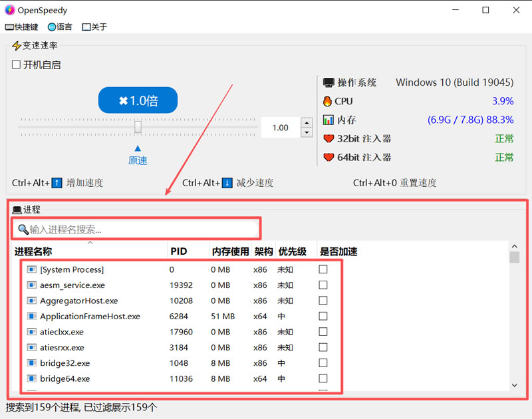532x419 pixels.
Task: Click the AggregatorHost.exe row icon
Action: (31, 301)
